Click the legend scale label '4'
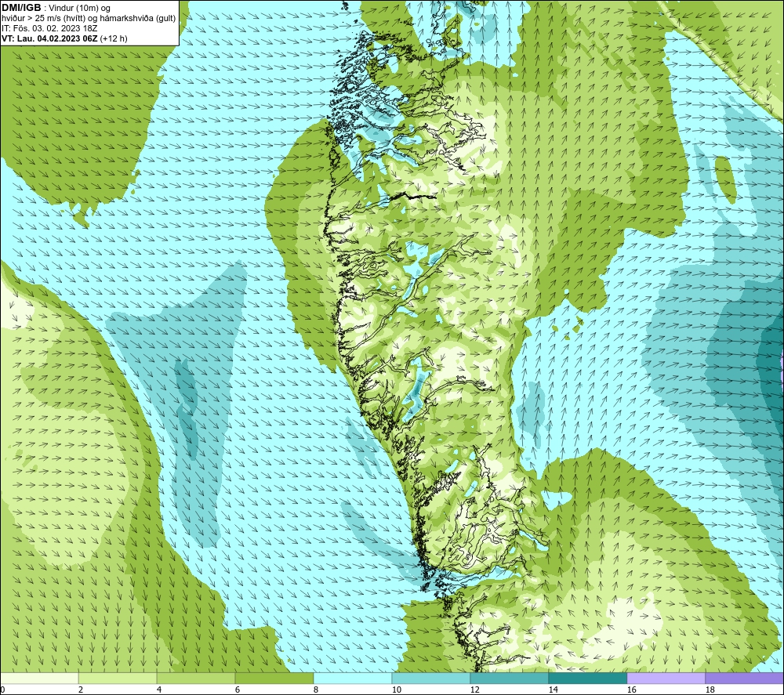Viewport: 784px width, 695px height. (x=159, y=690)
